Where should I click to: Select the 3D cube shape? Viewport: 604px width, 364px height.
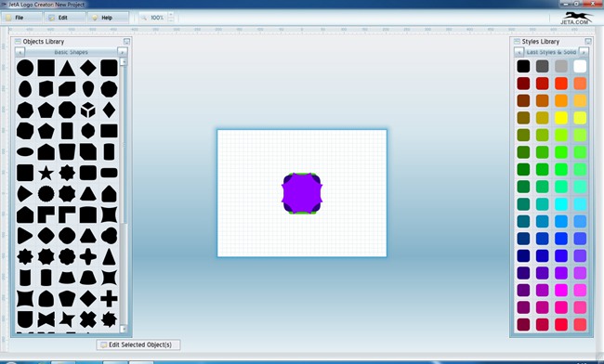(x=88, y=110)
